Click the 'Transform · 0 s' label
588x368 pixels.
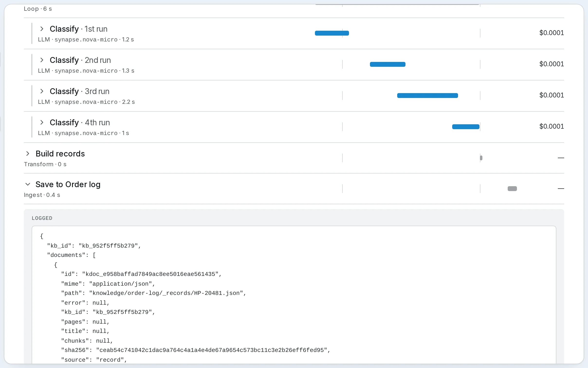click(x=45, y=164)
